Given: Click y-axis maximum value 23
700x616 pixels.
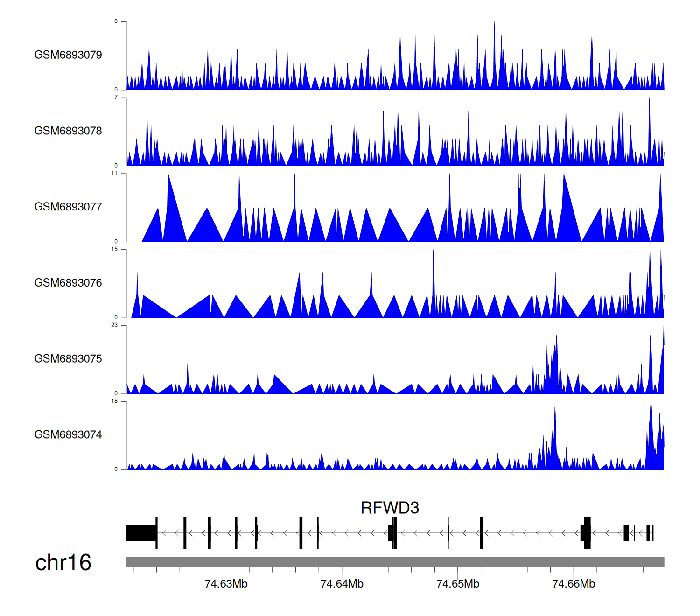Looking at the screenshot, I should tap(114, 325).
